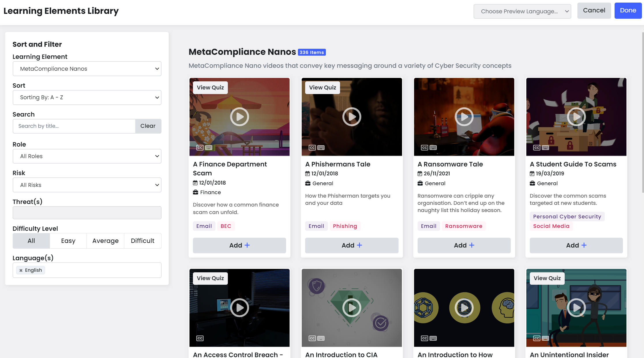Click the A Ransomware Tale title

pos(450,164)
